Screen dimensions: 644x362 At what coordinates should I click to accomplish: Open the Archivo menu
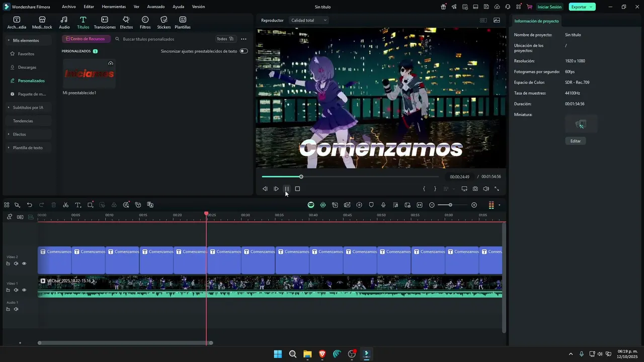pyautogui.click(x=69, y=7)
